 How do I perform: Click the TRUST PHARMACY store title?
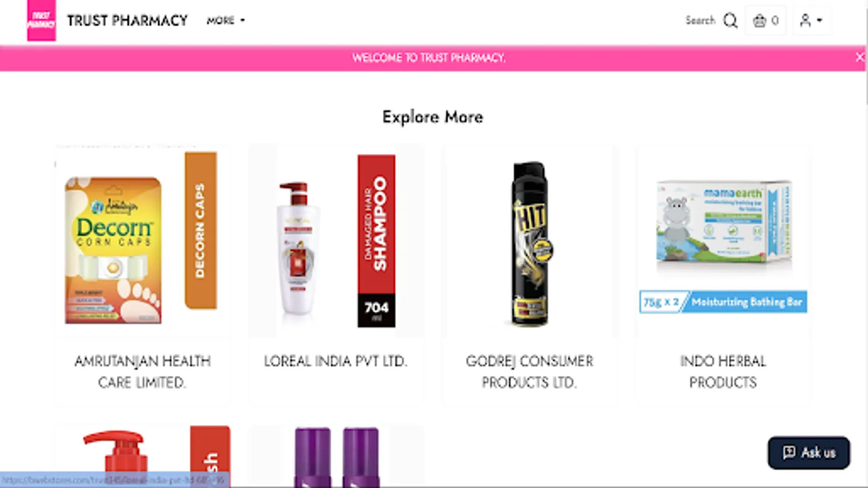[127, 21]
